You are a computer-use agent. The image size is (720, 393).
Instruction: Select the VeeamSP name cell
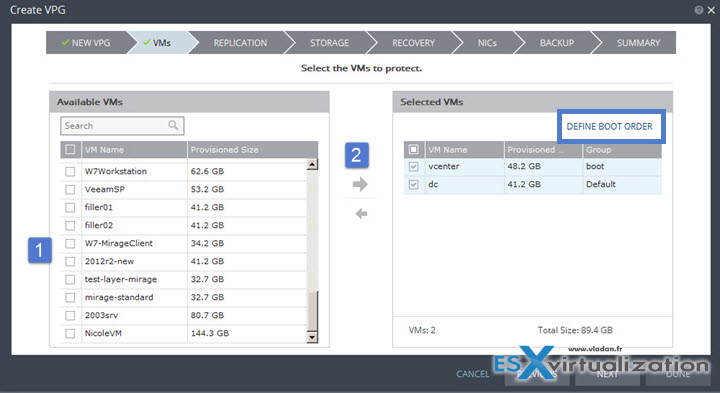point(134,189)
